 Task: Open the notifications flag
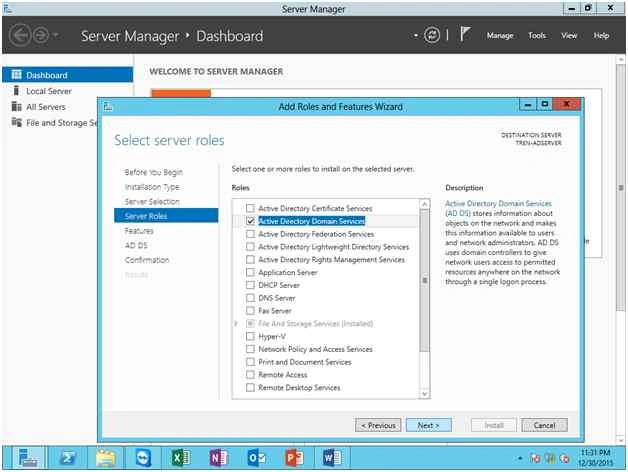(x=465, y=34)
